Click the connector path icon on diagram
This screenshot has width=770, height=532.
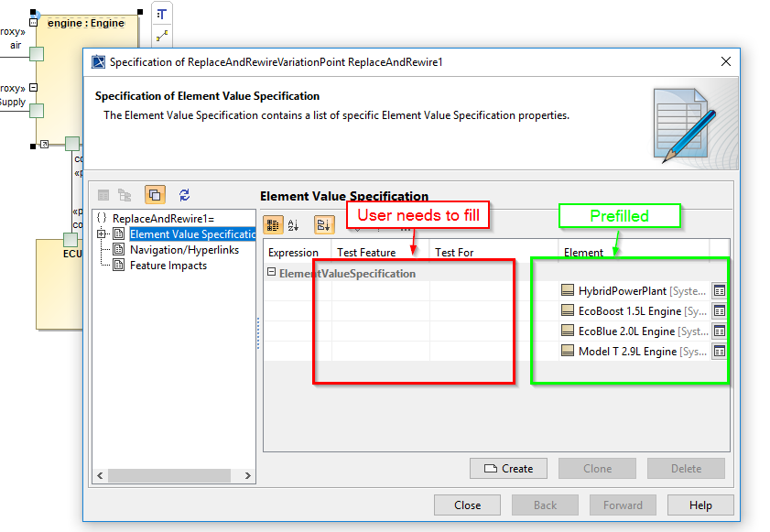(161, 36)
